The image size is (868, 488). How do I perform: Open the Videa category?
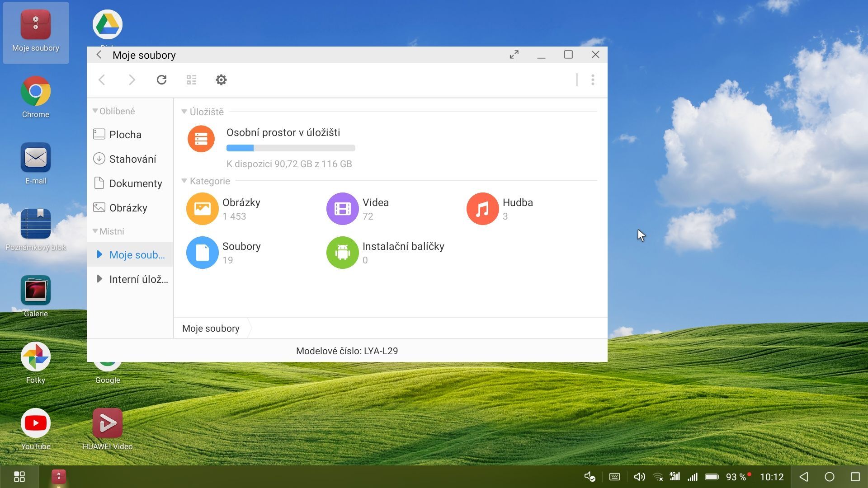tap(343, 209)
